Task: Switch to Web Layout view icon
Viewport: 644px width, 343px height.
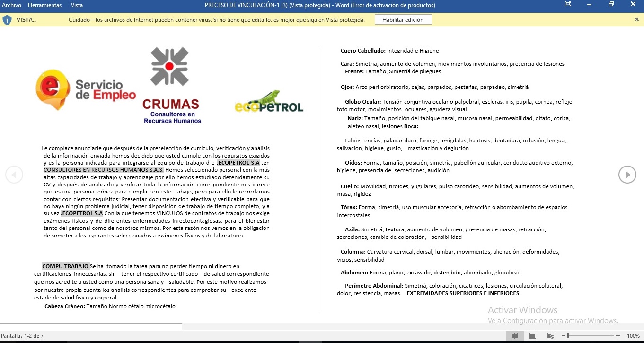Action: (x=551, y=336)
